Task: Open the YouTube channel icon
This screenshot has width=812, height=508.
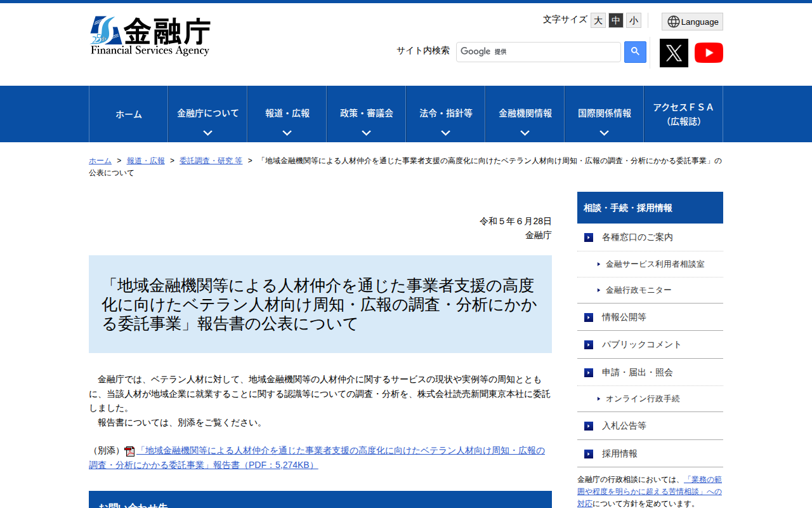Action: pyautogui.click(x=709, y=53)
